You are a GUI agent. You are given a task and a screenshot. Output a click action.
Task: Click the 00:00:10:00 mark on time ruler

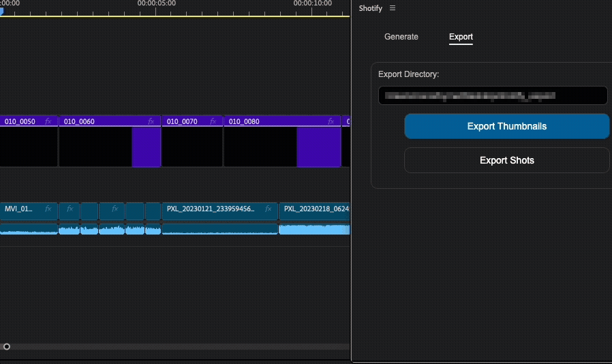tap(312, 3)
